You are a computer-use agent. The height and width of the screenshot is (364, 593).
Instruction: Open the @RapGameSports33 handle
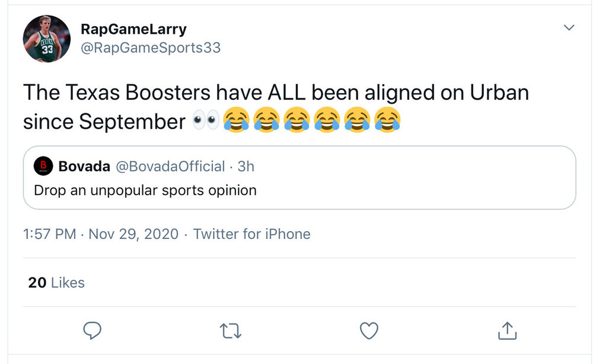[150, 48]
